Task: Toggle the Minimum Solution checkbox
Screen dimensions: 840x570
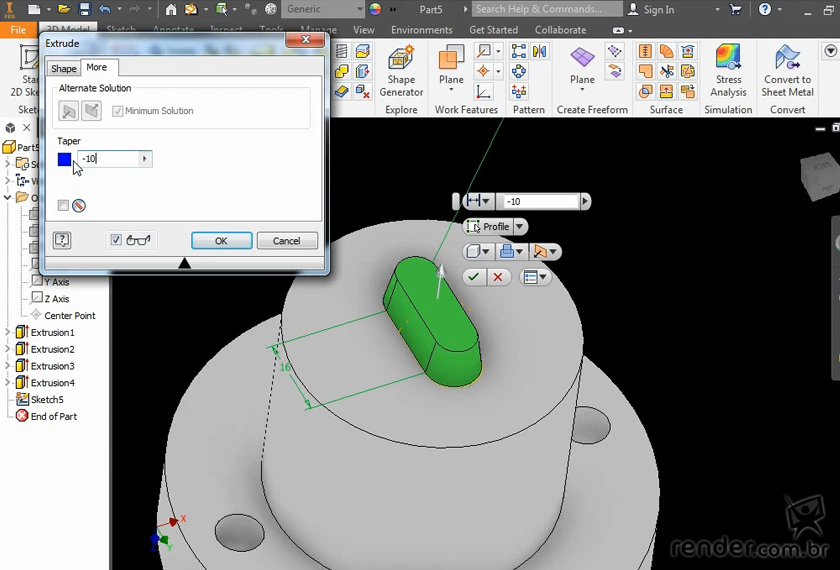Action: pyautogui.click(x=118, y=111)
